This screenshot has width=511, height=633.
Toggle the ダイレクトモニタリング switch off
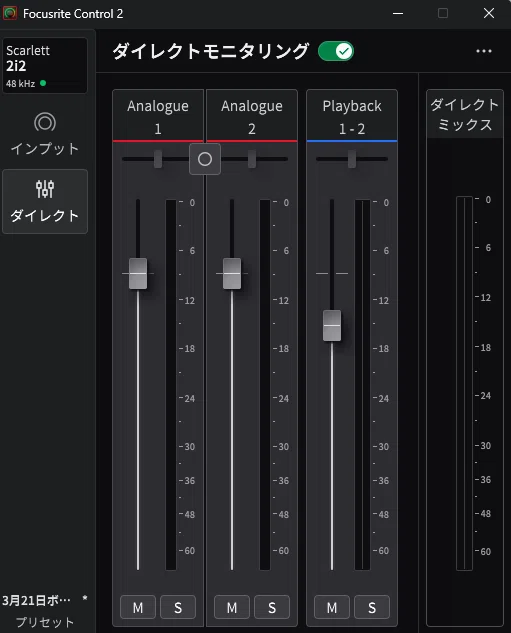(335, 51)
